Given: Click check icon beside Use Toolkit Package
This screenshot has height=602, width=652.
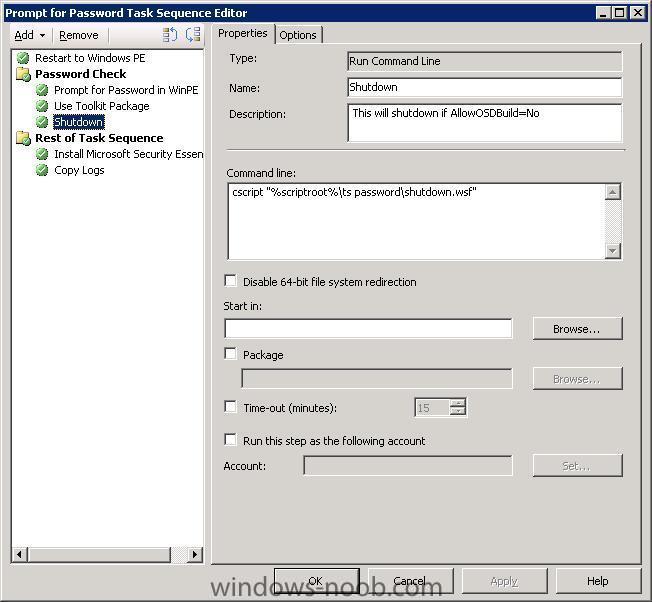Looking at the screenshot, I should (42, 106).
